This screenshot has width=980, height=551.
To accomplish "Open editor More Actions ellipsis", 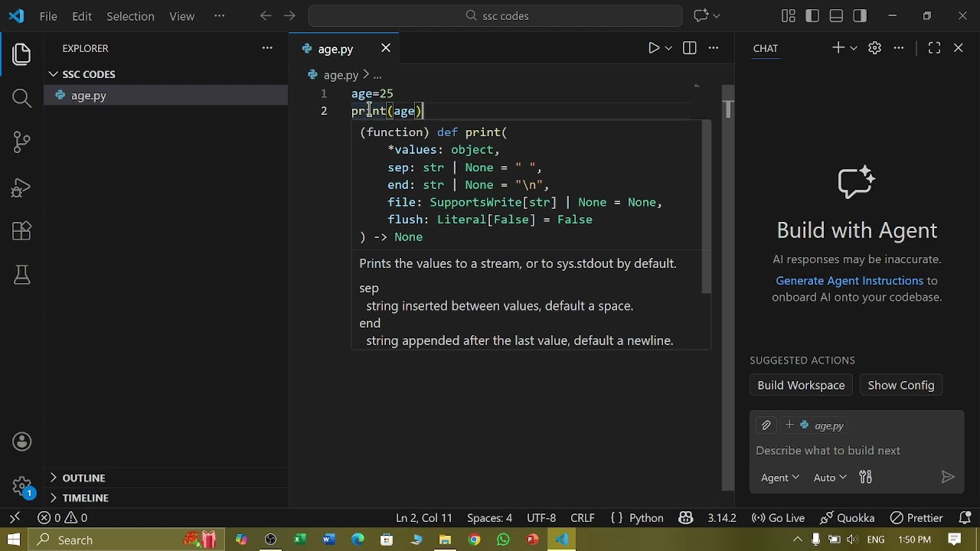I will pos(714,48).
